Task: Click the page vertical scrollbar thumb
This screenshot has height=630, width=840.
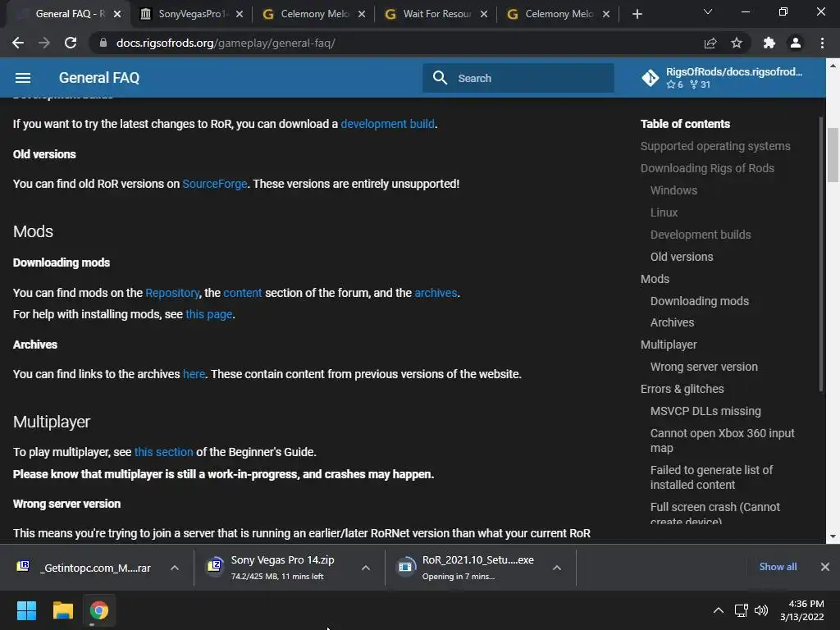Action: tap(833, 155)
